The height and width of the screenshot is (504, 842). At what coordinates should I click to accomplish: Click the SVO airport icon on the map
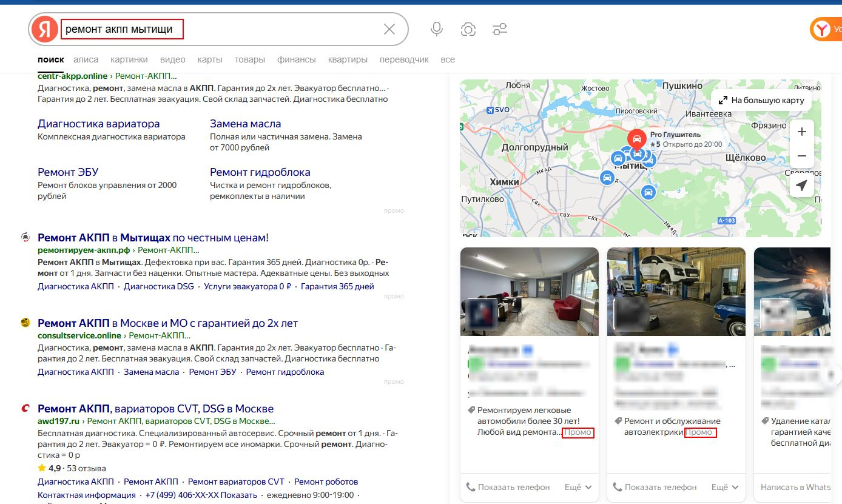point(490,110)
